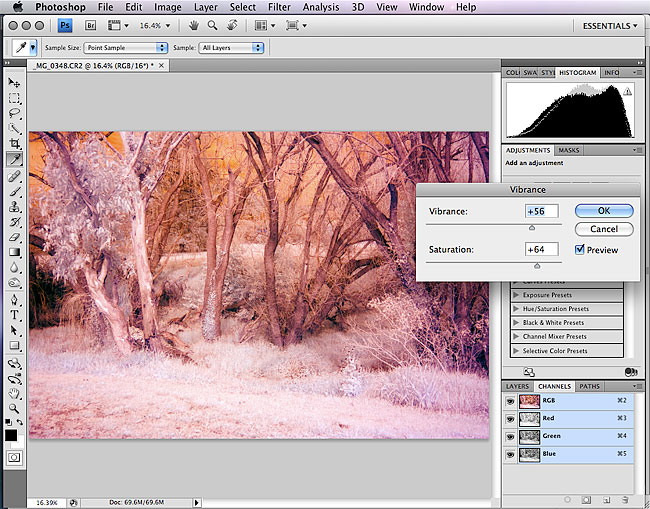Select the Rectangular Marquee tool
Viewport: 650px width, 509px height.
14,98
